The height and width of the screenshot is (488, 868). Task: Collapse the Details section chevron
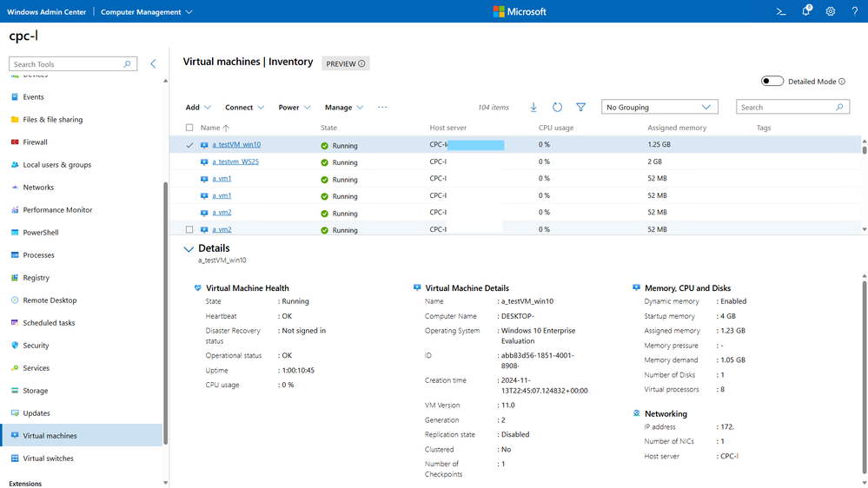[189, 249]
